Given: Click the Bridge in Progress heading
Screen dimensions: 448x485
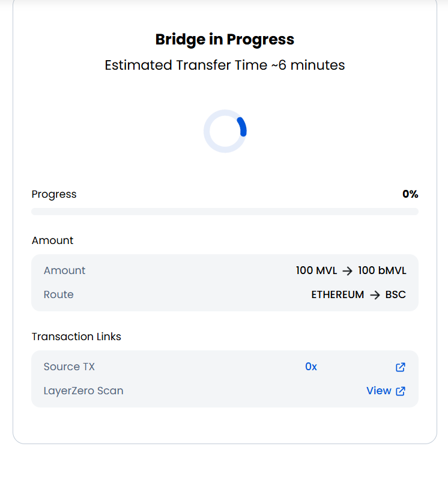Looking at the screenshot, I should click(225, 40).
